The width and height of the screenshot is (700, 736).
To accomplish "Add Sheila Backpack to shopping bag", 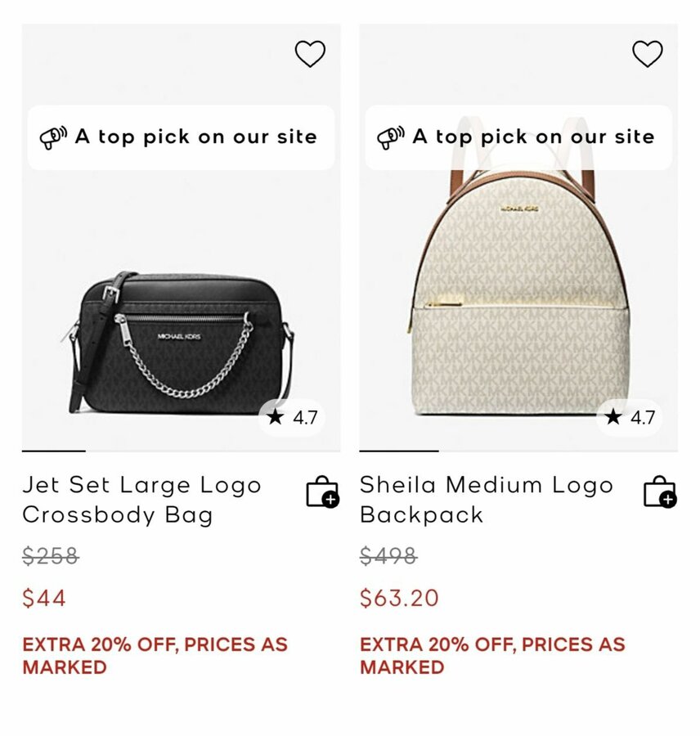I will (659, 491).
